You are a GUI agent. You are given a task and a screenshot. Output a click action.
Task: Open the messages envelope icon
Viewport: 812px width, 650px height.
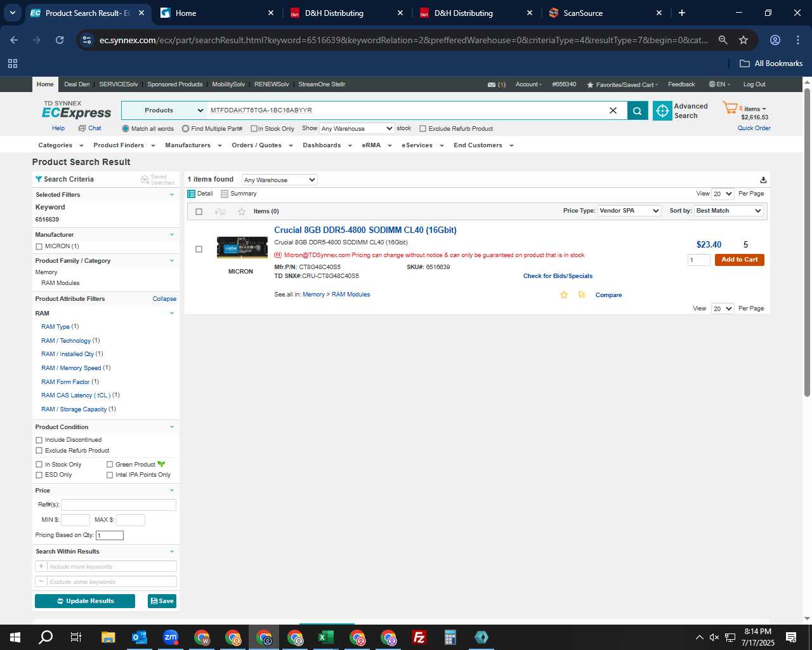click(492, 84)
